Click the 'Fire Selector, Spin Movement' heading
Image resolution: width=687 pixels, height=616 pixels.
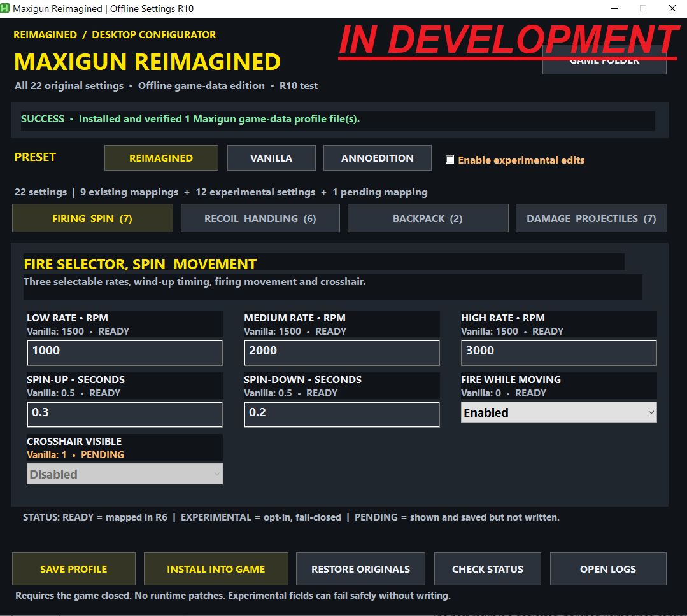140,264
